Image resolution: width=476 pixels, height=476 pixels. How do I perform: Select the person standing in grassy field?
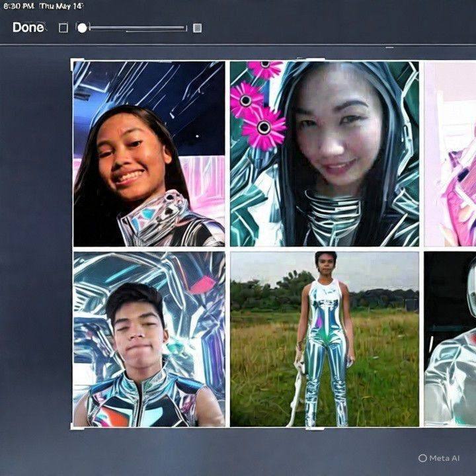click(x=325, y=339)
